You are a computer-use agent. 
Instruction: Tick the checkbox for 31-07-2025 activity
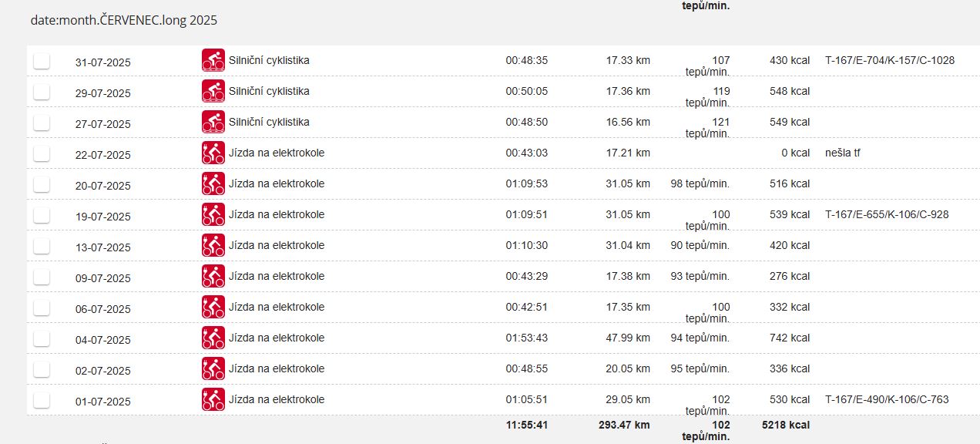click(x=42, y=62)
